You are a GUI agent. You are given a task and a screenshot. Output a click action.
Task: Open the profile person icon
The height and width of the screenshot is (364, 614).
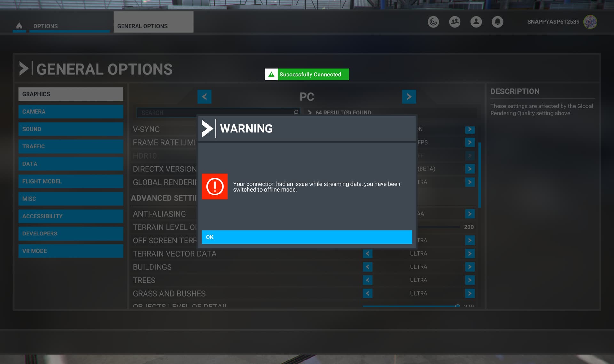476,22
